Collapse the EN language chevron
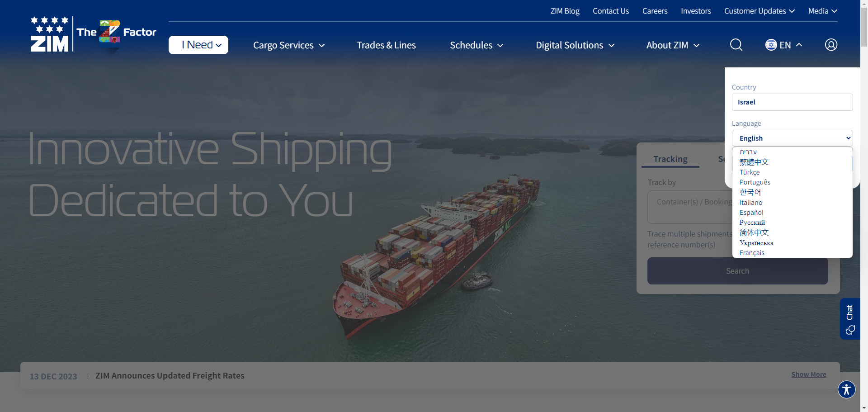Image resolution: width=868 pixels, height=412 pixels. coord(799,45)
